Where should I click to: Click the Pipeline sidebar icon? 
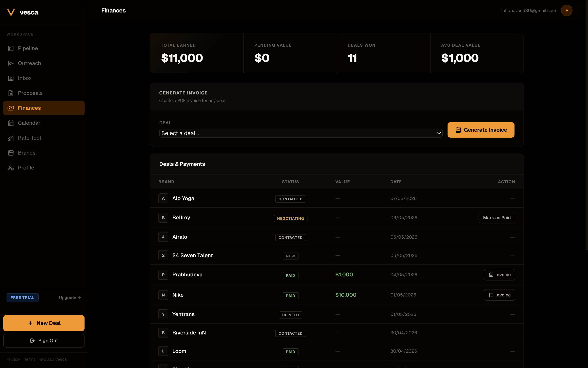pos(11,48)
